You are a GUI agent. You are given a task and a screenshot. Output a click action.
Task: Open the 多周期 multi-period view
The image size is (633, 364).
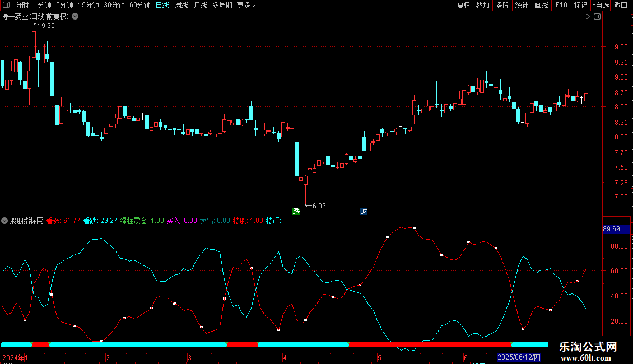click(x=222, y=5)
